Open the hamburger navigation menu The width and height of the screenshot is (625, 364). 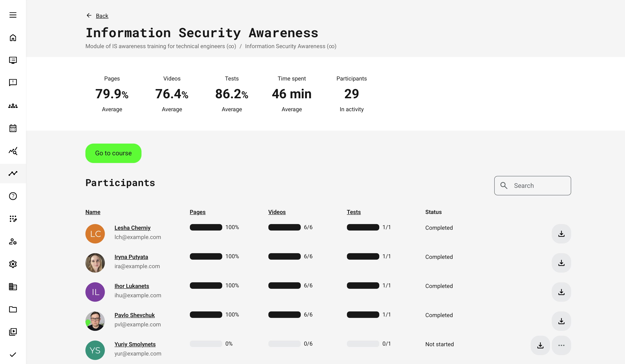click(13, 15)
